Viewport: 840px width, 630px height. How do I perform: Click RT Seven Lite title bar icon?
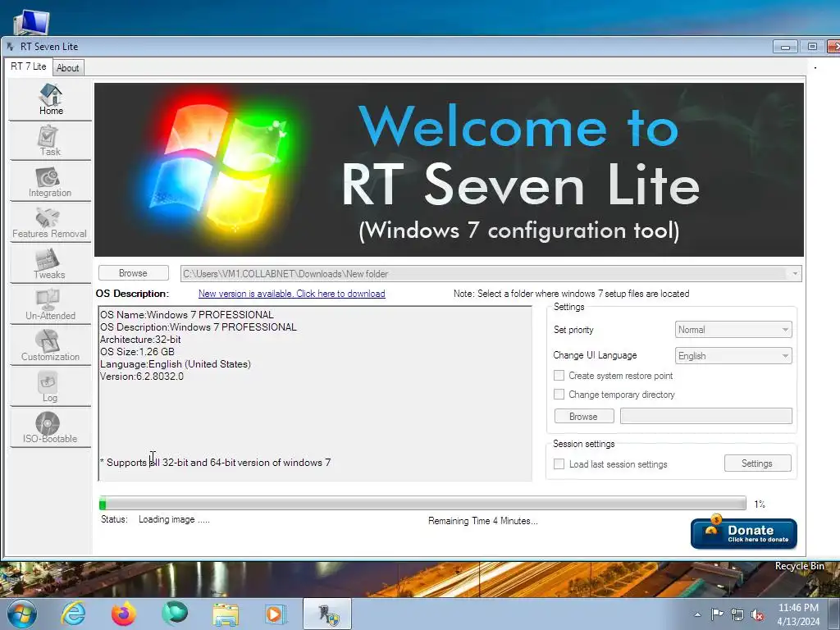click(x=10, y=47)
